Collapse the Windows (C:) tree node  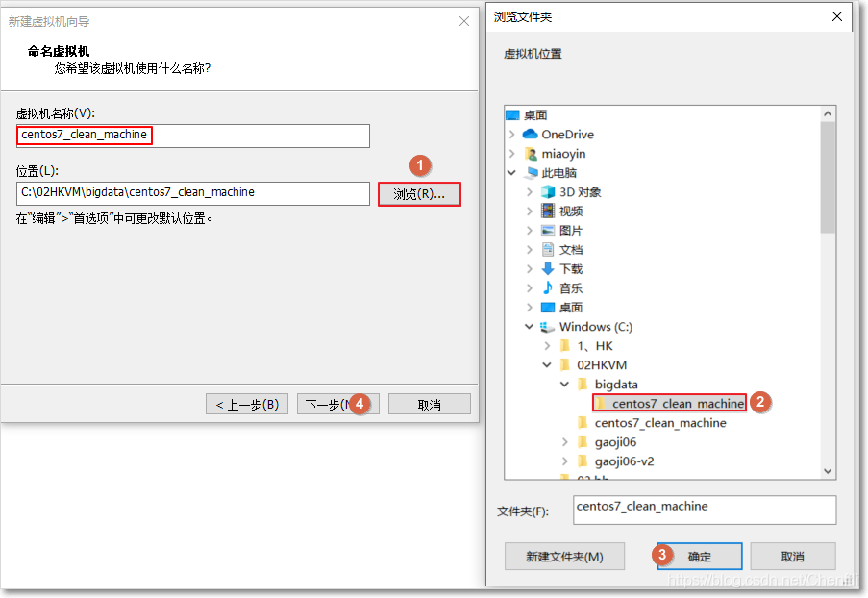pyautogui.click(x=529, y=326)
